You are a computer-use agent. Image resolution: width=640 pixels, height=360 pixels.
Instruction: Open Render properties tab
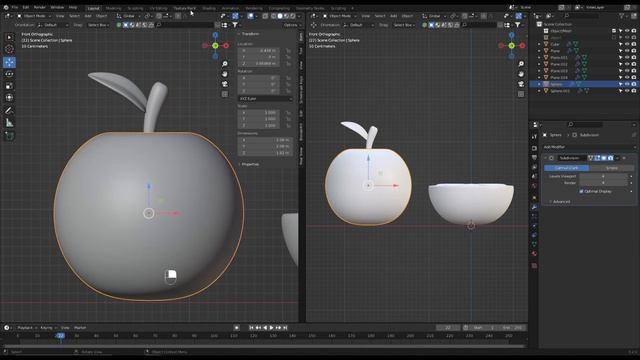[534, 148]
